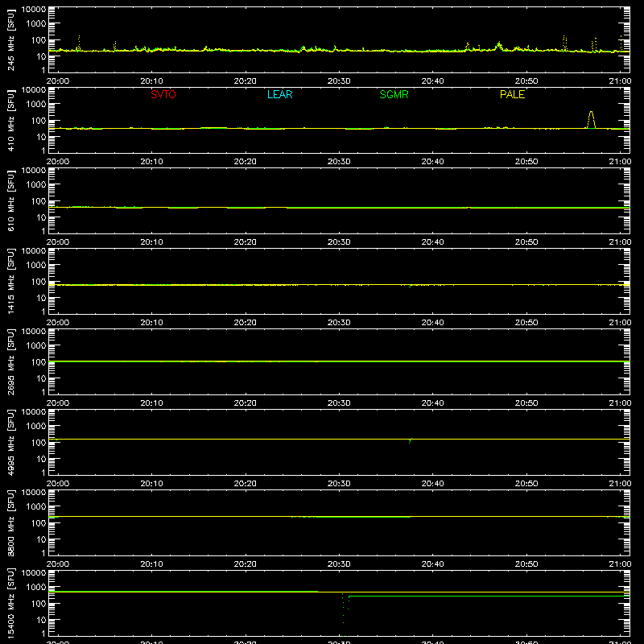
Task: Click the 10000 tick label on 245 MHz axis
Action: [x=34, y=10]
